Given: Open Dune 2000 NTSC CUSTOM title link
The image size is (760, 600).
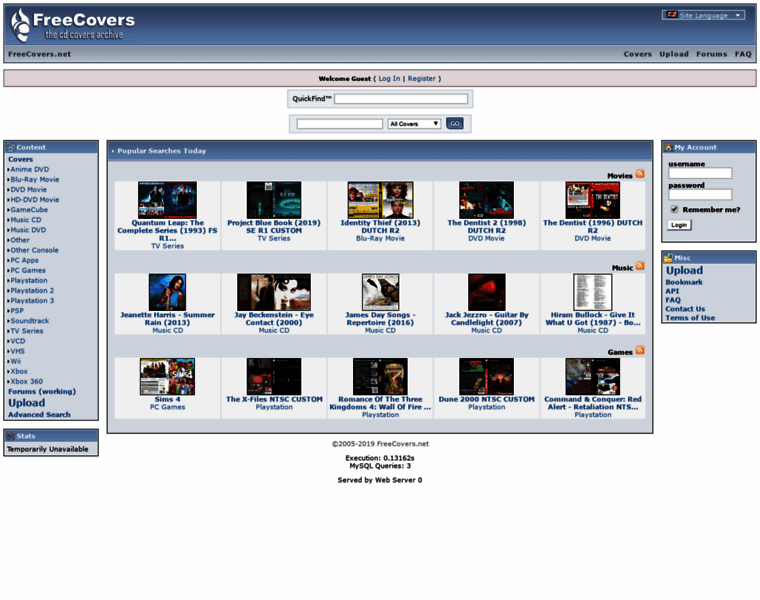Looking at the screenshot, I should [487, 399].
